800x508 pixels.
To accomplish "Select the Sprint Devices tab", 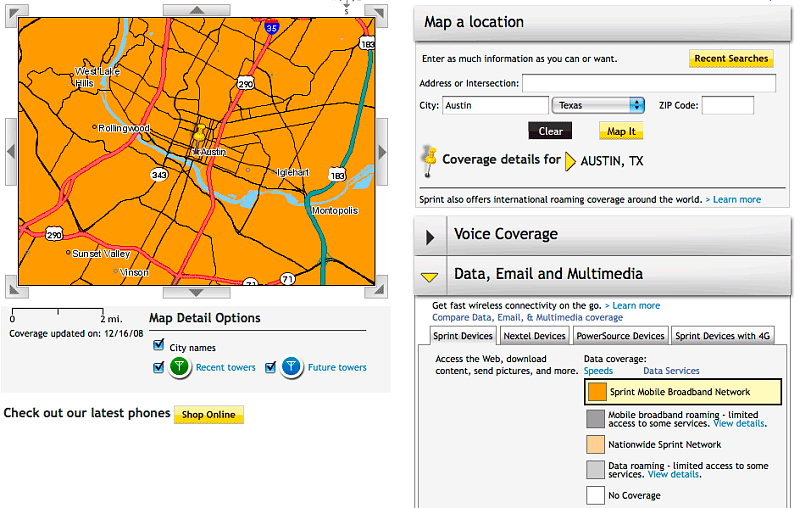I will click(x=463, y=336).
